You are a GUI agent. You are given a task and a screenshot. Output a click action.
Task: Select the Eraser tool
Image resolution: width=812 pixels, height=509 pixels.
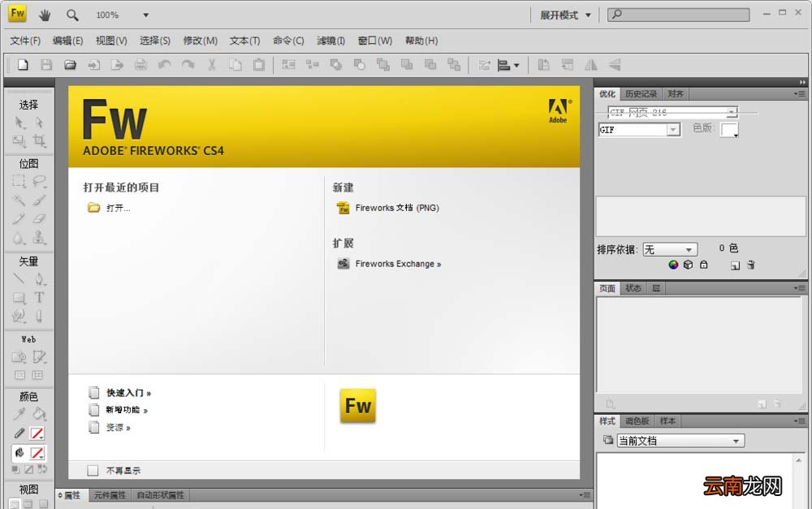[39, 218]
